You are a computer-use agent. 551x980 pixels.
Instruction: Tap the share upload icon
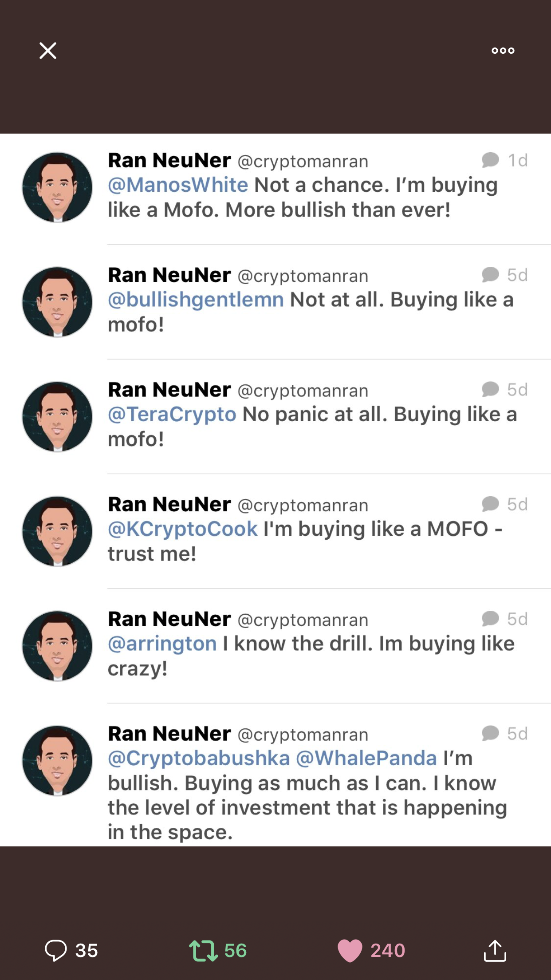tap(495, 950)
